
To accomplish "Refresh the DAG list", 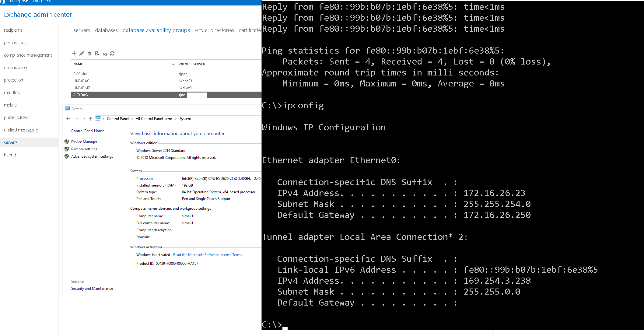I will pyautogui.click(x=112, y=53).
